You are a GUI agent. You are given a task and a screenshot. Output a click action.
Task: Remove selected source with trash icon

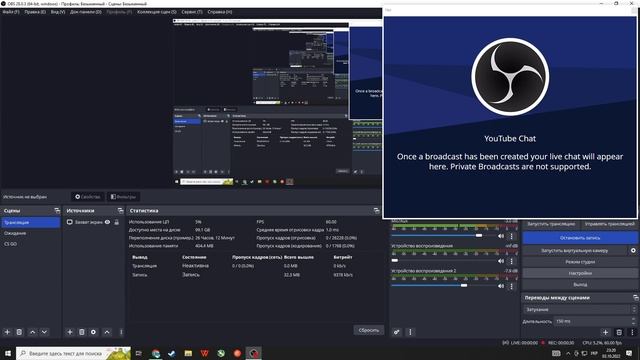click(81, 332)
